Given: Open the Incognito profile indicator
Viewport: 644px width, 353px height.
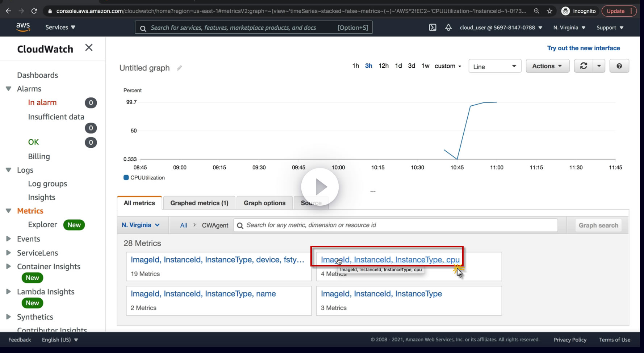Looking at the screenshot, I should 578,11.
